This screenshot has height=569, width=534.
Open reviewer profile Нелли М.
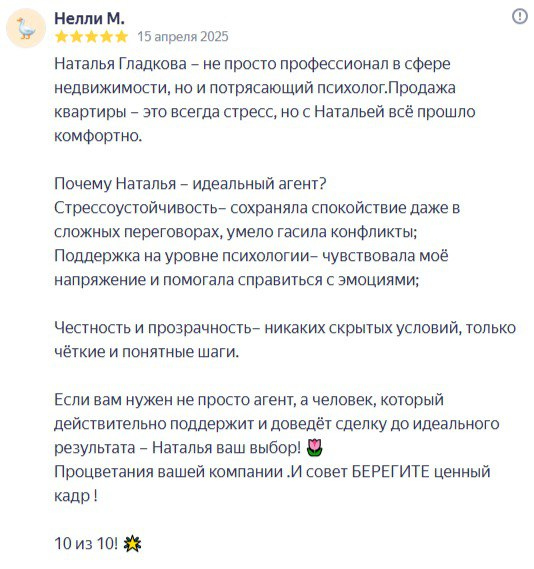(x=89, y=18)
